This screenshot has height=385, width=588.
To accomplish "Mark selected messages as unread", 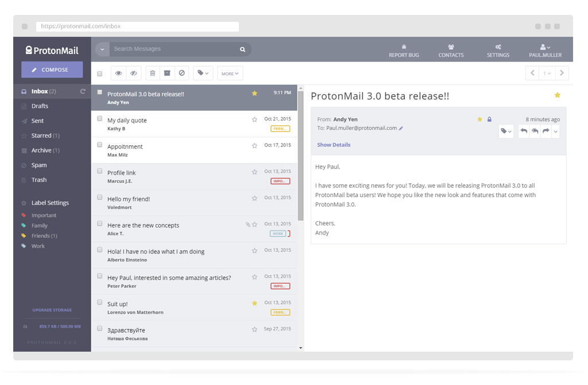I will 134,73.
